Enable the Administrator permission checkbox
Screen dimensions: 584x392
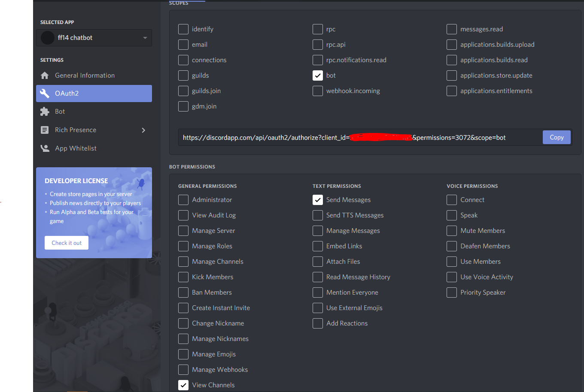183,200
